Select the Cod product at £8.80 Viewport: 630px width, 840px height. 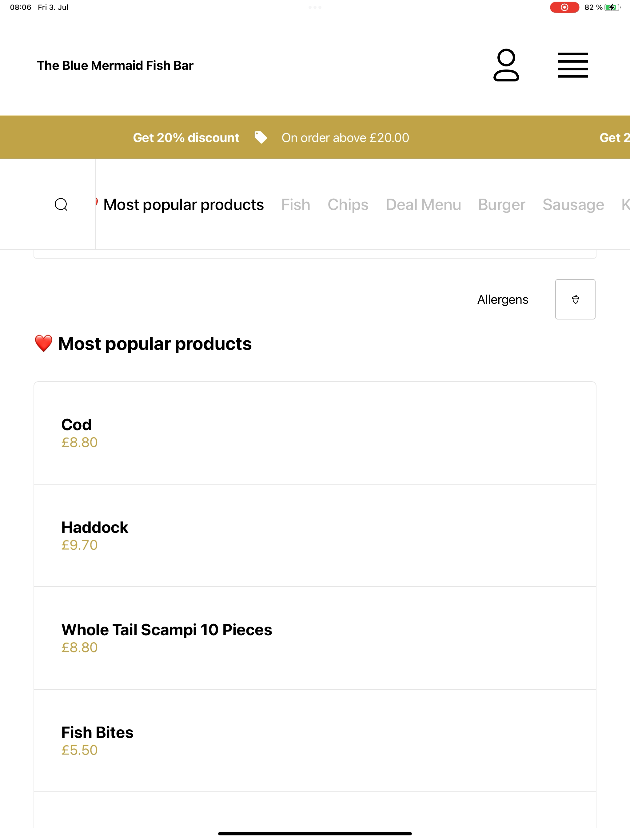coord(315,433)
